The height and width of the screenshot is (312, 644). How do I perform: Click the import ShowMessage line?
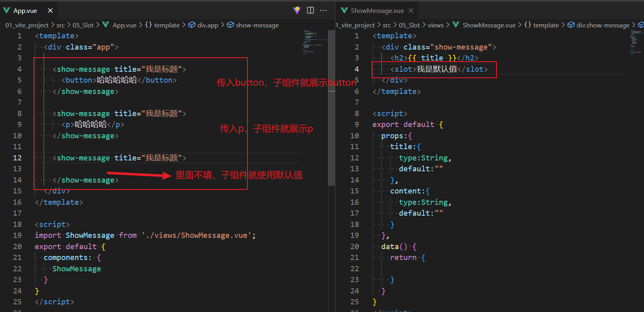(145, 235)
